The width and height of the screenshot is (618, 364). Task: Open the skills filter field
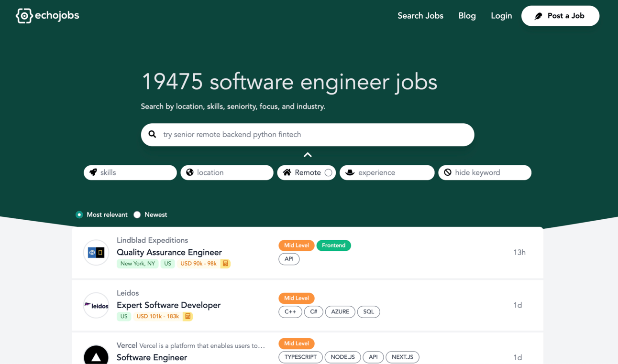coord(130,172)
